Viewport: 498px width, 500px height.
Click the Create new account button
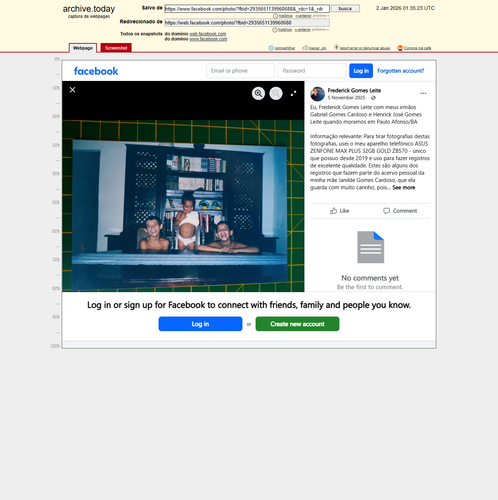coord(297,324)
